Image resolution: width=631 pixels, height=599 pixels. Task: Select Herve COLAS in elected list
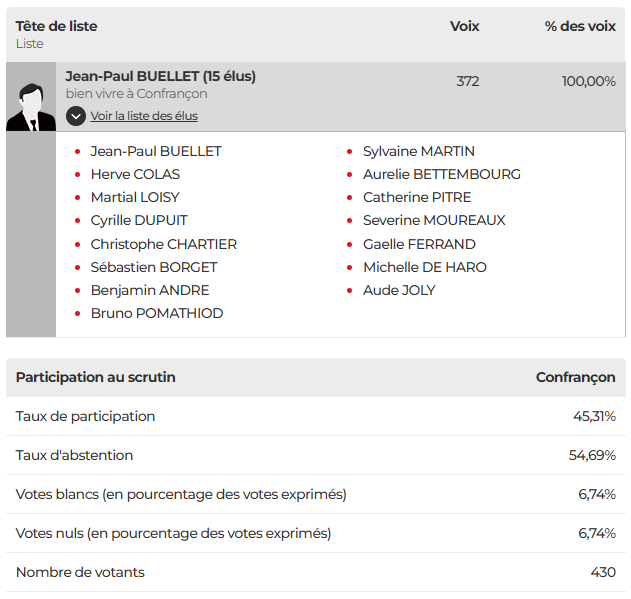coord(135,174)
